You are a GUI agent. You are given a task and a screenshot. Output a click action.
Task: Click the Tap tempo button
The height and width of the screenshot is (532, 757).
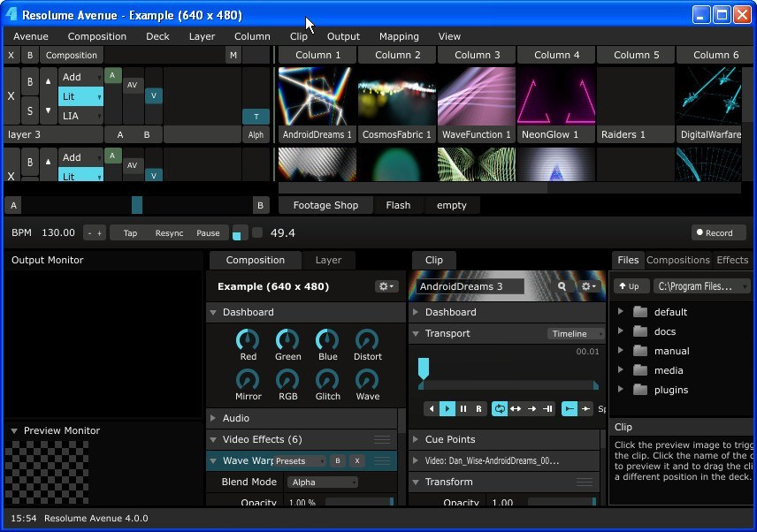coord(130,233)
